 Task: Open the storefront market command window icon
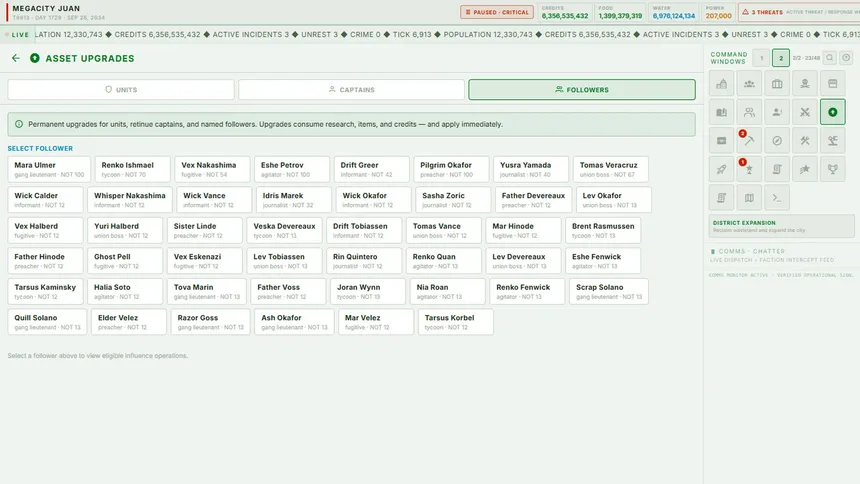(833, 84)
